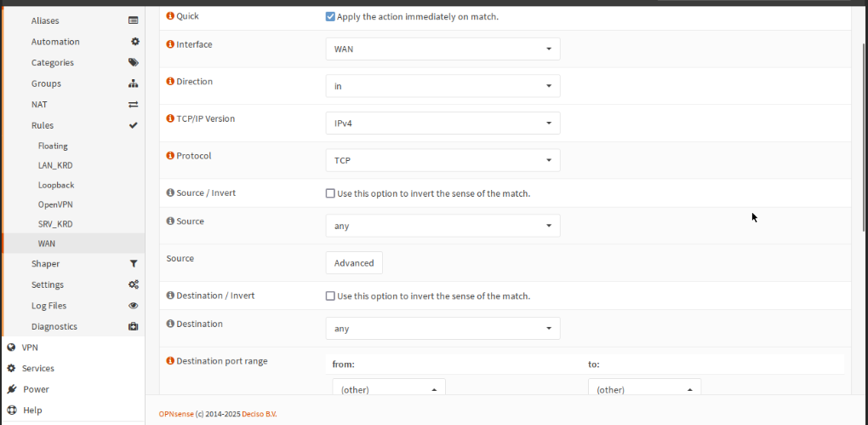This screenshot has height=425, width=868.
Task: Click the Automation gear icon
Action: point(134,42)
